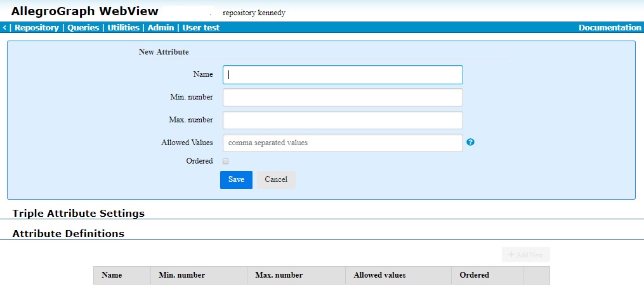Click the Name column header in table
This screenshot has width=644, height=296.
tap(112, 275)
